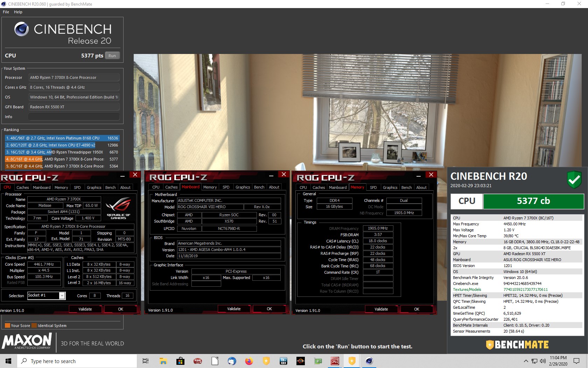Open the BenchMate shield icon beside ROG CPU-Z
This screenshot has height=368, width=588.
click(x=352, y=361)
